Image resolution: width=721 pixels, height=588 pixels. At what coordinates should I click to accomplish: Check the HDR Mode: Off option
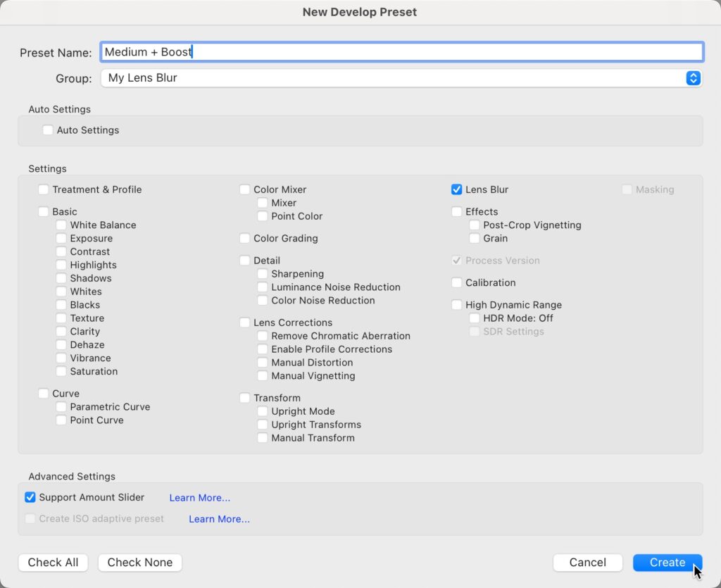pyautogui.click(x=474, y=318)
